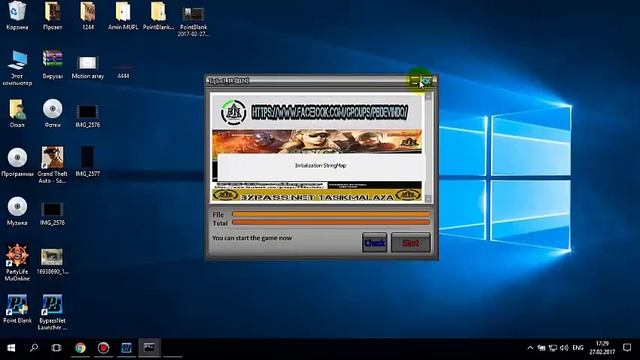Screen dimensions: 640x360
Task: Open the taskbar clock and date
Action: click(x=602, y=348)
